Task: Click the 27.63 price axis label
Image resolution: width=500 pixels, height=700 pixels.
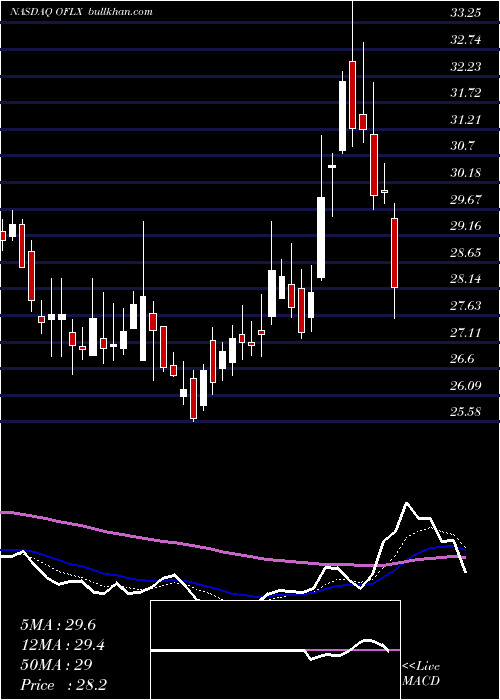Action: pyautogui.click(x=466, y=306)
